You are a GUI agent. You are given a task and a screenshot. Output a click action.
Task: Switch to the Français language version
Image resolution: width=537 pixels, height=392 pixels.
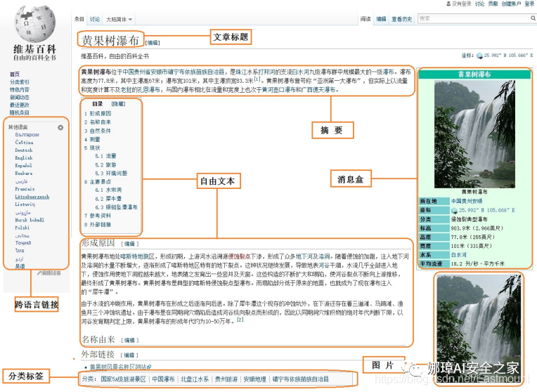[25, 189]
